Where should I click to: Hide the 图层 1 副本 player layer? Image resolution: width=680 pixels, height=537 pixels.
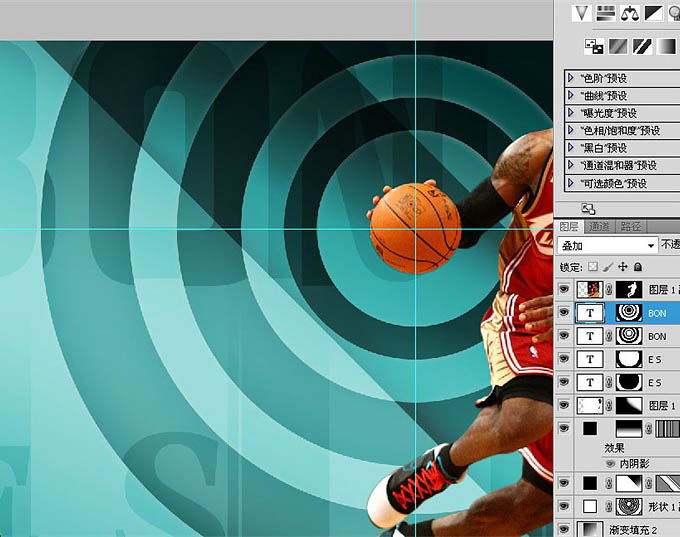click(x=564, y=289)
